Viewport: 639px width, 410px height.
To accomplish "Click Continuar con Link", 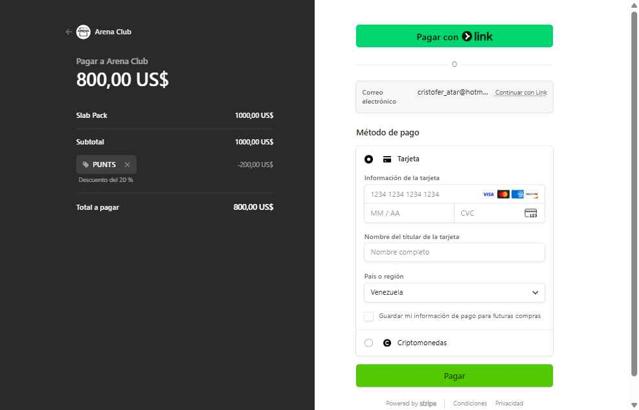I will [x=521, y=93].
